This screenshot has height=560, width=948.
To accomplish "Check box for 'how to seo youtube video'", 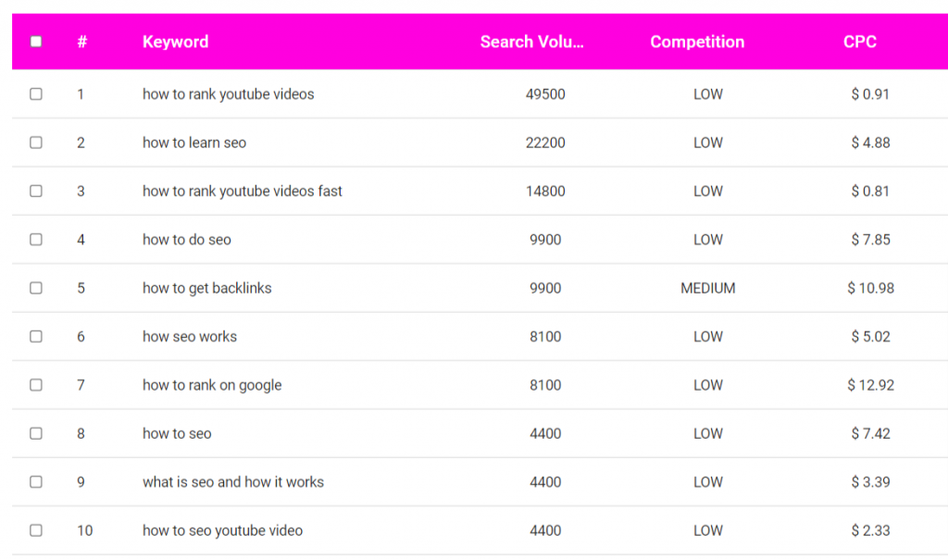I will coord(36,530).
